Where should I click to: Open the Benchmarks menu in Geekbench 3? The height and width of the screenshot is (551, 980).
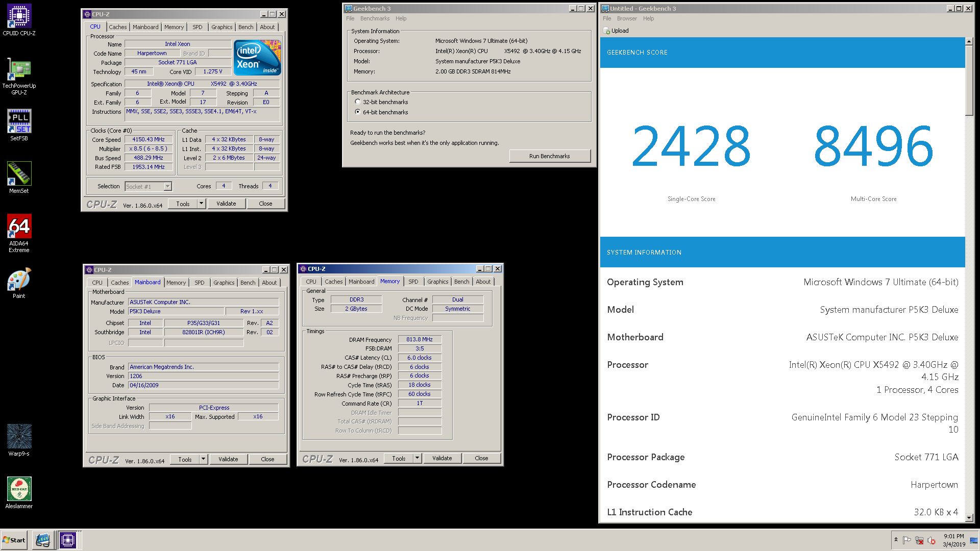point(375,18)
